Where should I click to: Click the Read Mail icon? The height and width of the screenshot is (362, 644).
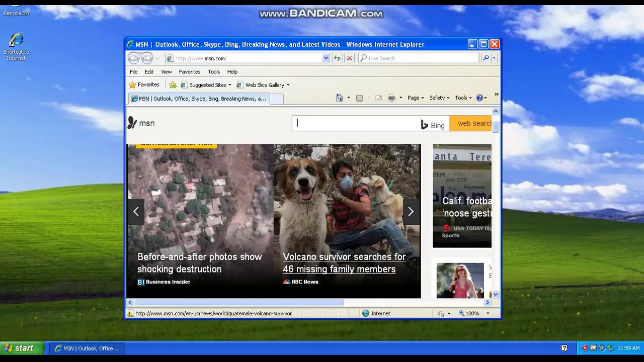coord(378,98)
